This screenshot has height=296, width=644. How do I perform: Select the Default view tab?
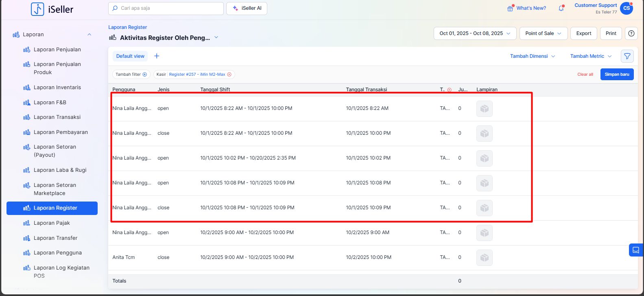130,56
